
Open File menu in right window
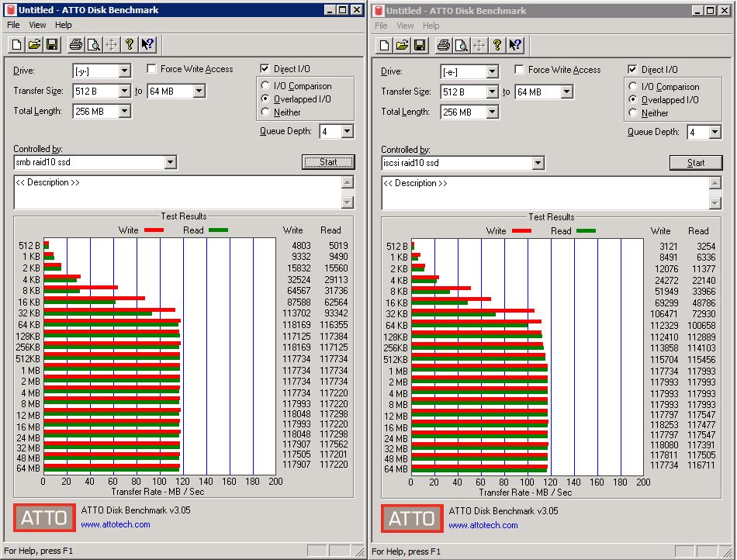pos(381,26)
